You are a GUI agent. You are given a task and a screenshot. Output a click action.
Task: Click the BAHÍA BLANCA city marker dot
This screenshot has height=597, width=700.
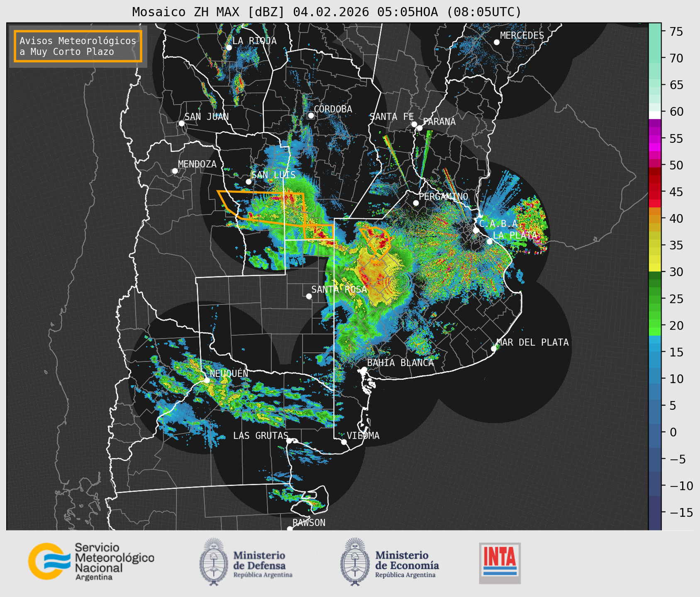[364, 369]
